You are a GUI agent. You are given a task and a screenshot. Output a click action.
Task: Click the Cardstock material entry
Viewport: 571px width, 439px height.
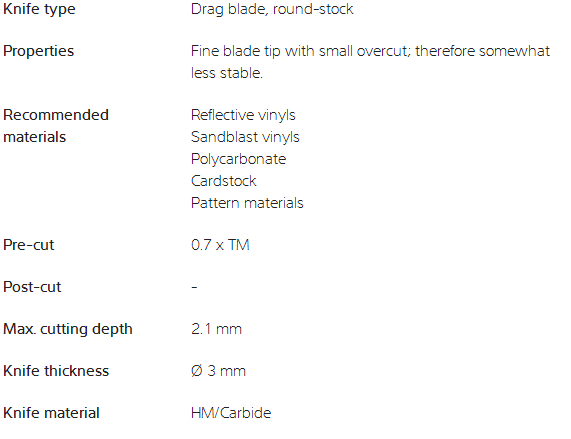(x=224, y=181)
